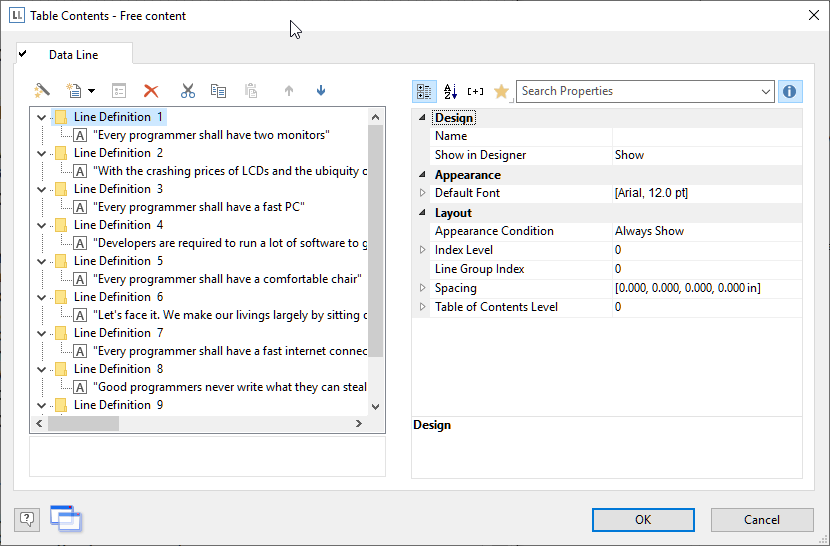Collapse Line Definition 6 node
Screen dimensions: 830x546
point(41,298)
